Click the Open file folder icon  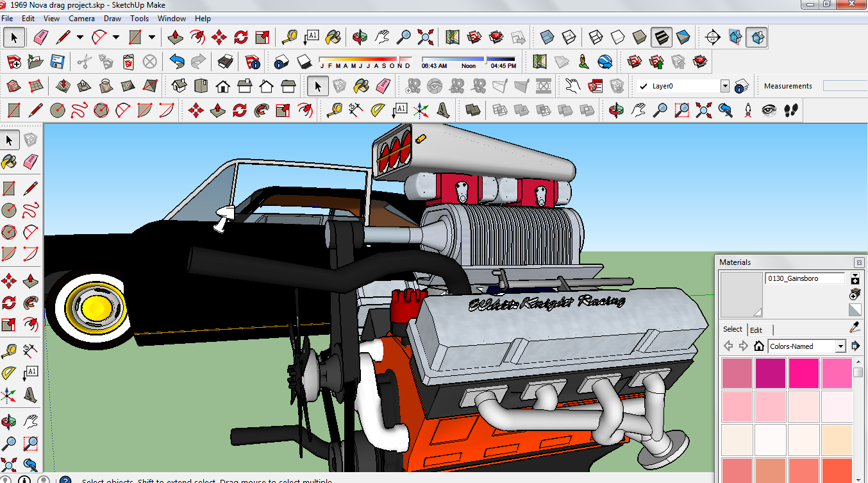(x=35, y=62)
